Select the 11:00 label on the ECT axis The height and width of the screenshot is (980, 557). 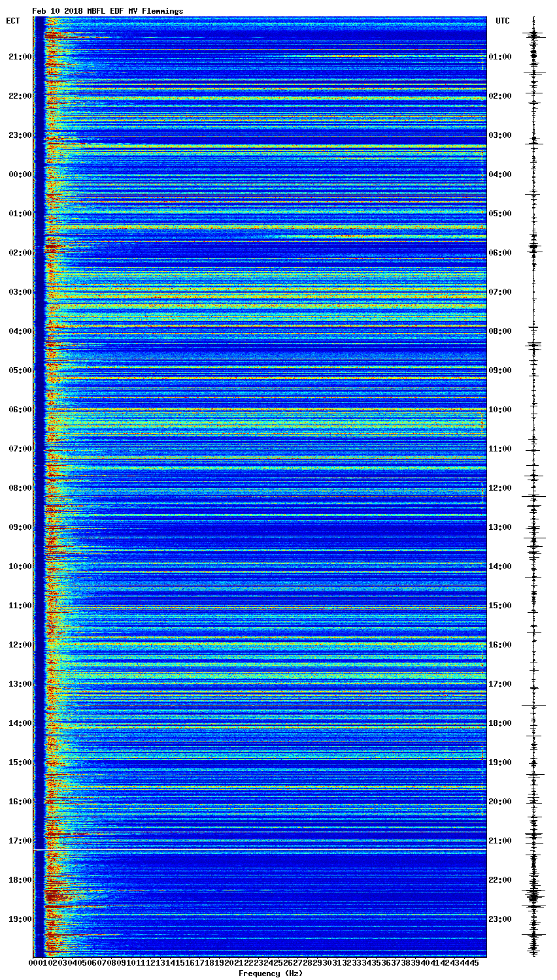tap(20, 606)
